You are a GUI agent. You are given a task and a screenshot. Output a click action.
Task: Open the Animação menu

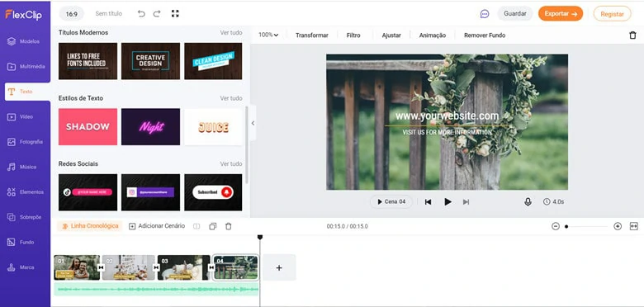(x=433, y=35)
